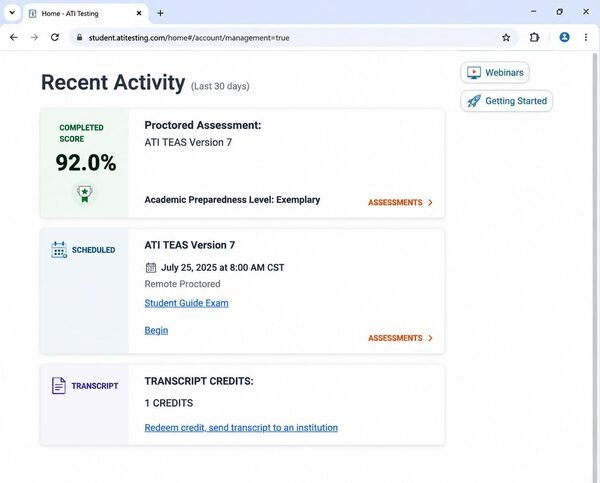Screen dimensions: 600x483
Task: Open the Webinars button
Action: point(495,72)
